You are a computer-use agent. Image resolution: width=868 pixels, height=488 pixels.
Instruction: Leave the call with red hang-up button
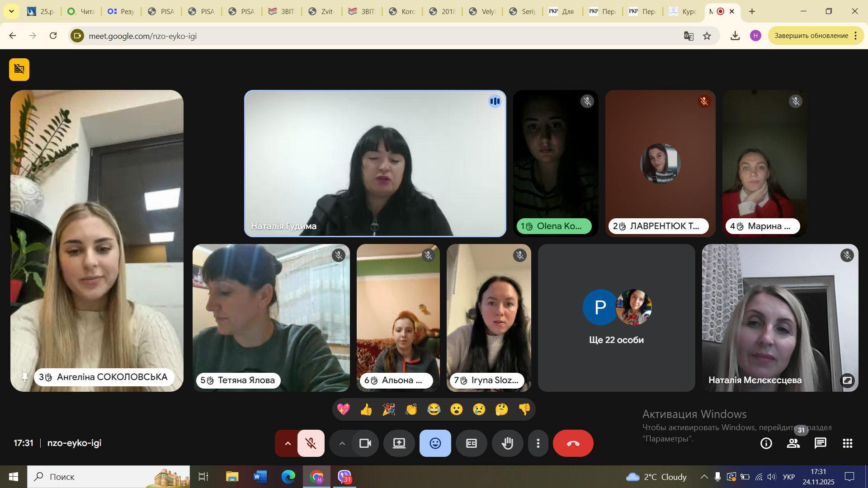coord(573,443)
